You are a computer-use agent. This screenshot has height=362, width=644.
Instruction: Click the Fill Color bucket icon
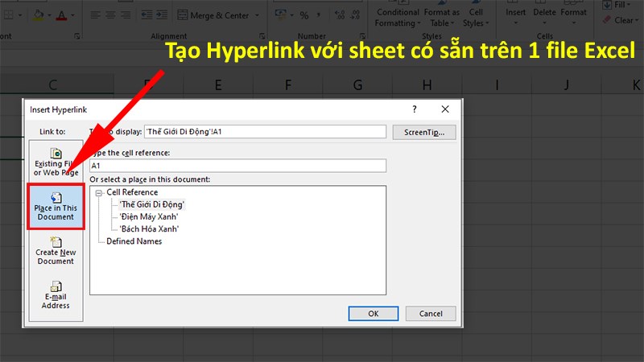pyautogui.click(x=39, y=15)
